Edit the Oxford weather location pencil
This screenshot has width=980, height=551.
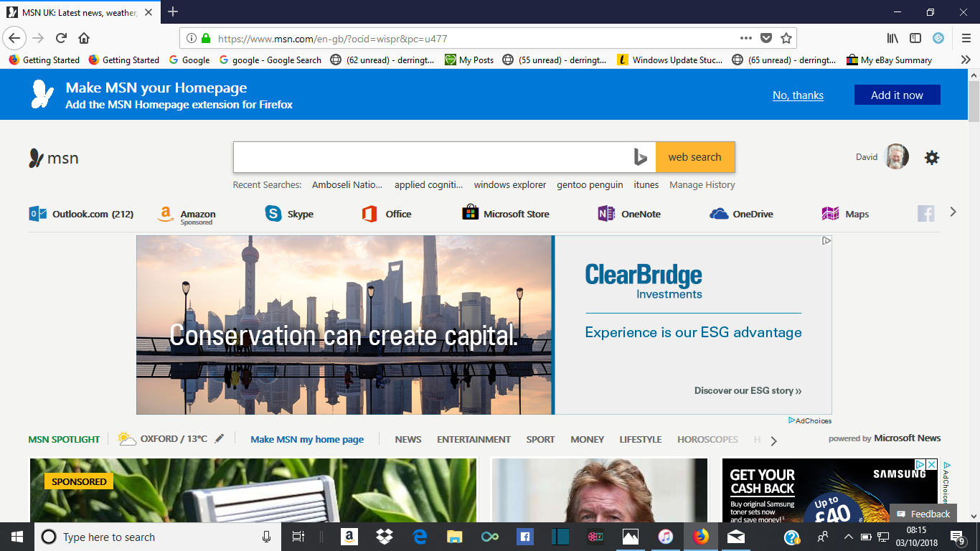(220, 438)
